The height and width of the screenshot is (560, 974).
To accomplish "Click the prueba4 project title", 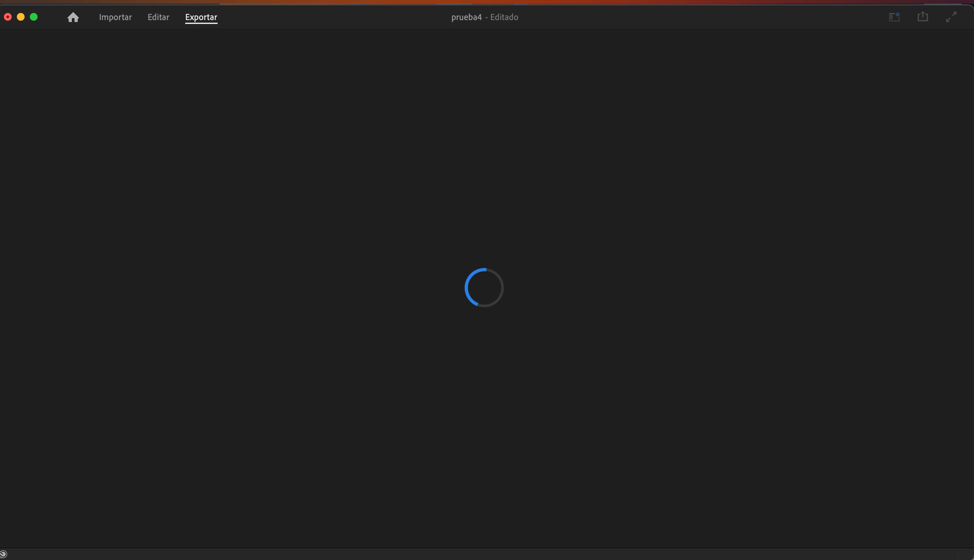I will (466, 17).
